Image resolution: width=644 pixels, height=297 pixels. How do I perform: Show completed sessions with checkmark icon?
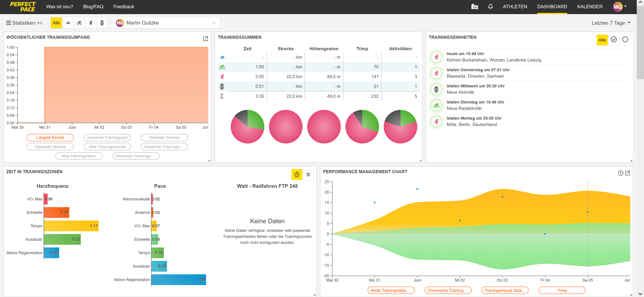click(614, 40)
